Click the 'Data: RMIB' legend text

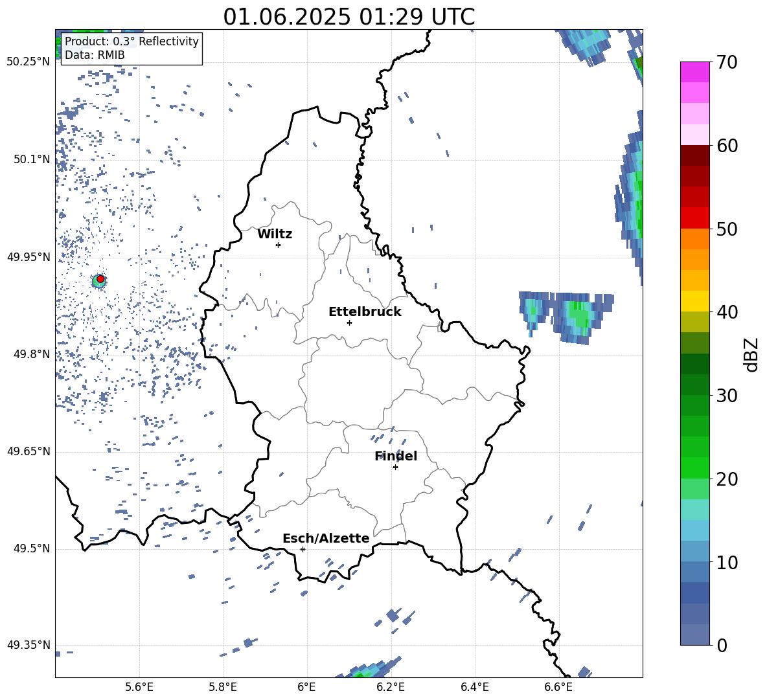point(95,55)
